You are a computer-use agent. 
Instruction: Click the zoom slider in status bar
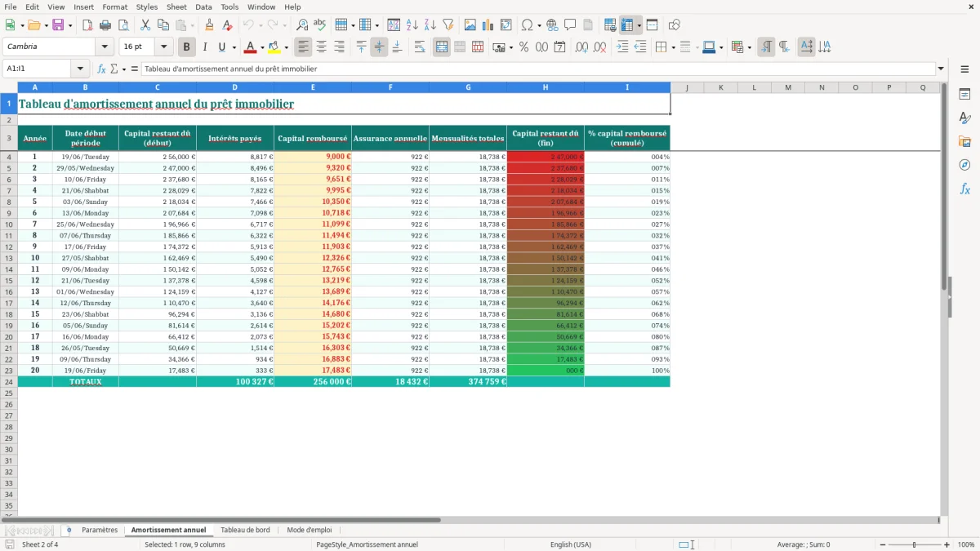pyautogui.click(x=915, y=544)
